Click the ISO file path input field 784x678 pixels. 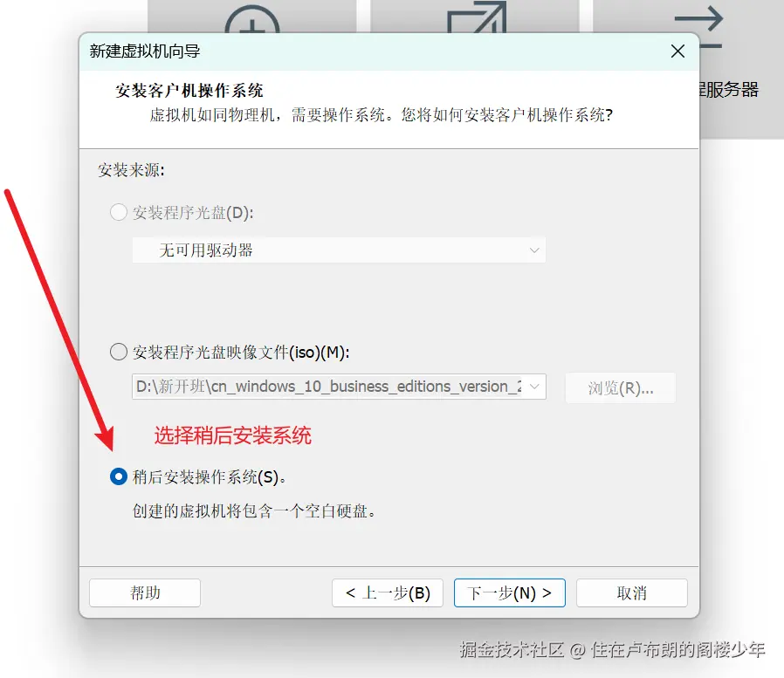[329, 387]
